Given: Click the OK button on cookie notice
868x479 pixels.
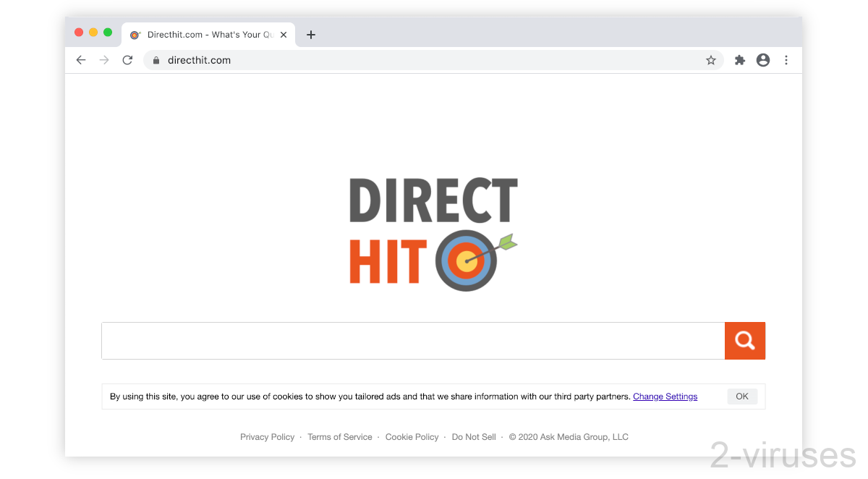Looking at the screenshot, I should [742, 396].
